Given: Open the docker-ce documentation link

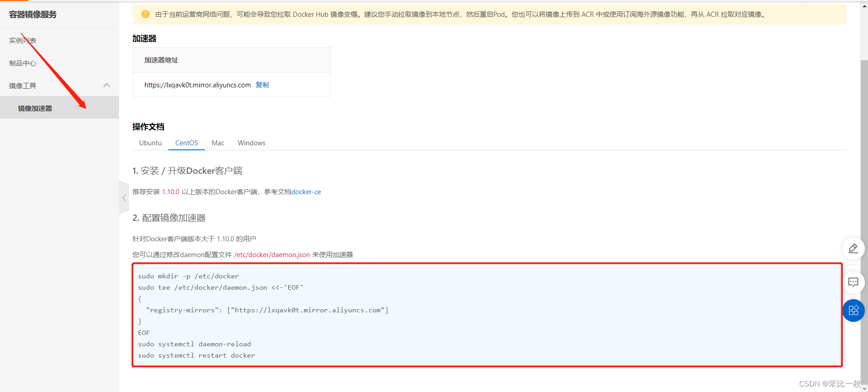Looking at the screenshot, I should [306, 192].
